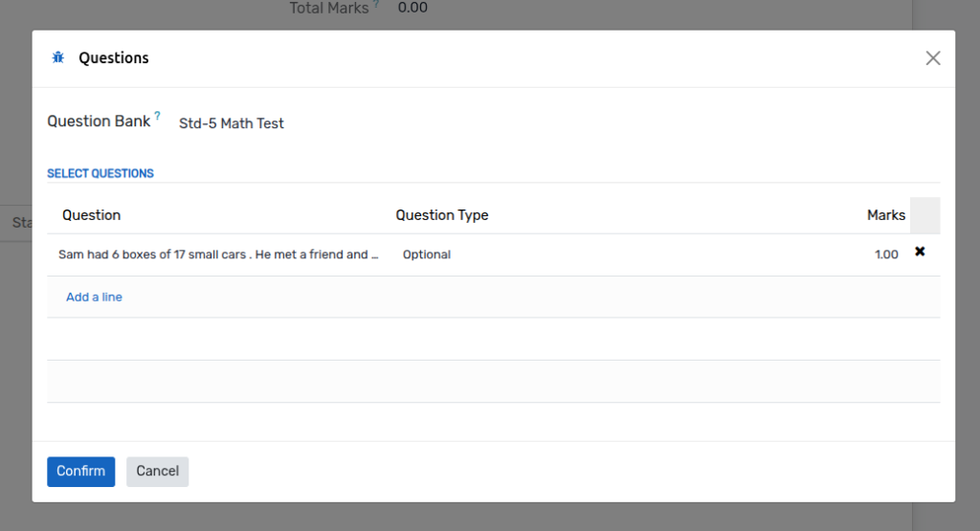Select the 'Optional' question type cell
Screen dimensions: 980x531
click(x=427, y=254)
